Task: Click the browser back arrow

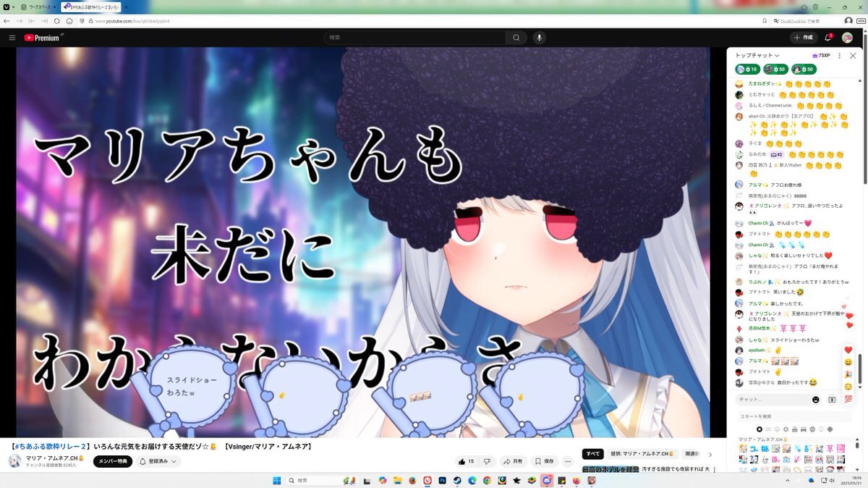Action: click(x=7, y=21)
